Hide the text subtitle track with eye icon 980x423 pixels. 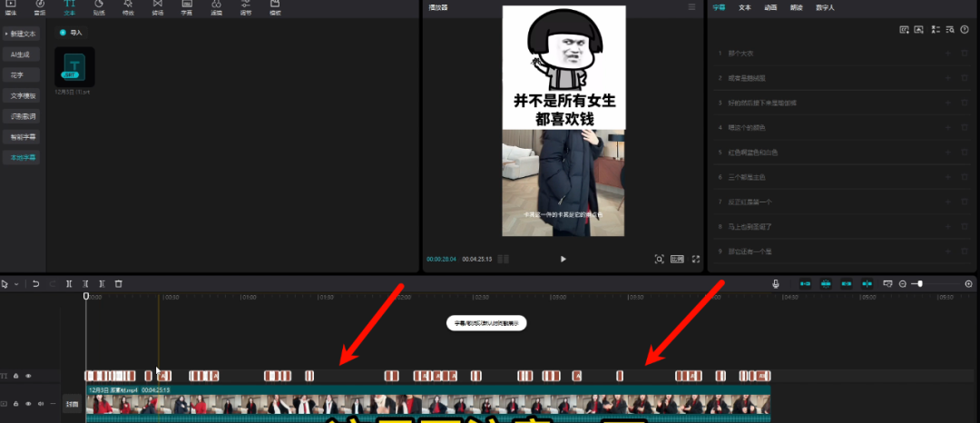28,376
